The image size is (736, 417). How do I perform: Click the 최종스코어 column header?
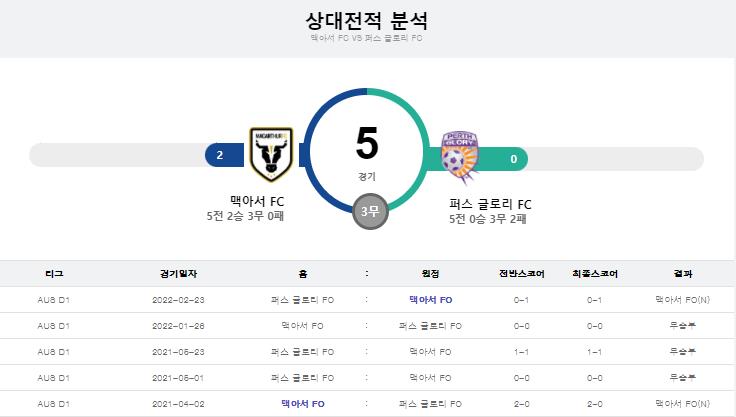point(595,274)
